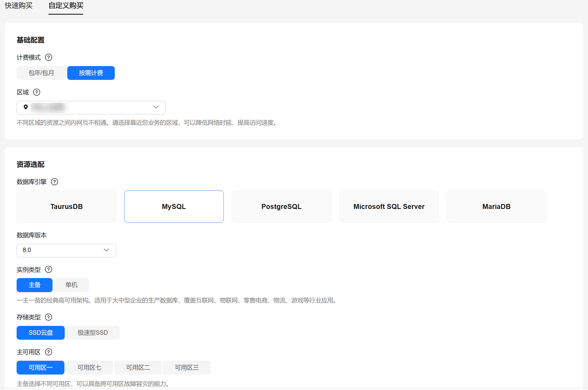Click help icon beside 实例类型
Screen dimensions: 588x390
pyautogui.click(x=48, y=269)
